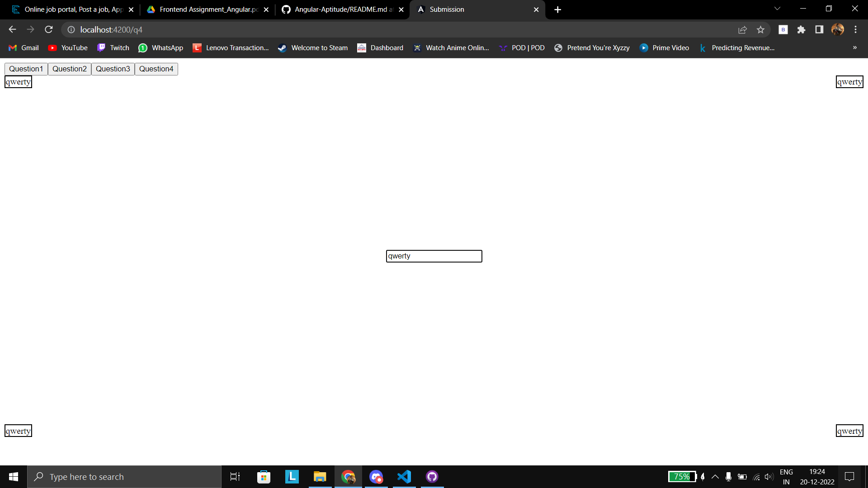Viewport: 868px width, 488px height.
Task: Reload the current page
Action: pyautogui.click(x=48, y=29)
